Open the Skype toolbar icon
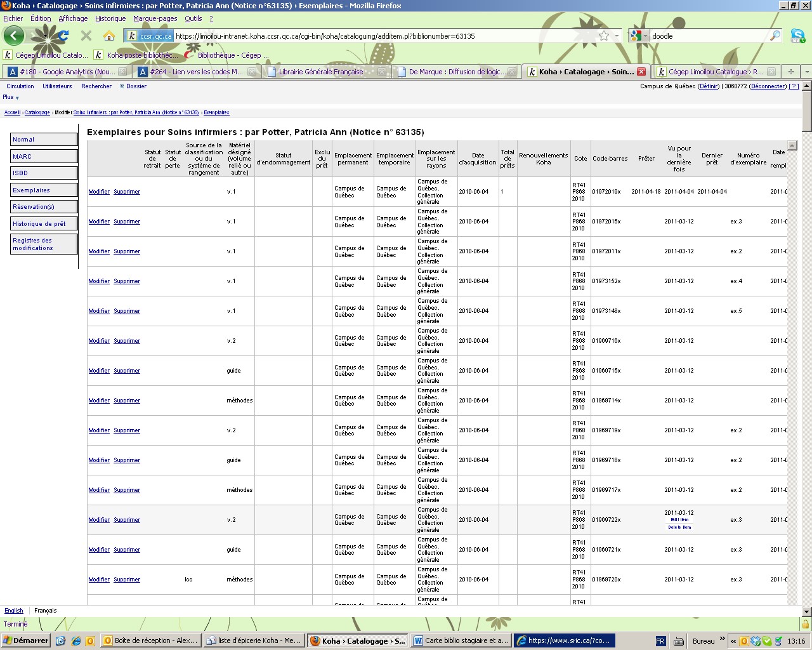The width and height of the screenshot is (812, 650). click(x=797, y=36)
